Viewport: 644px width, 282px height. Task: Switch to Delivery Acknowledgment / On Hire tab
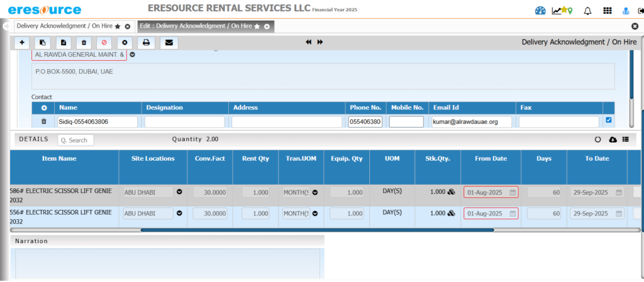tap(64, 26)
